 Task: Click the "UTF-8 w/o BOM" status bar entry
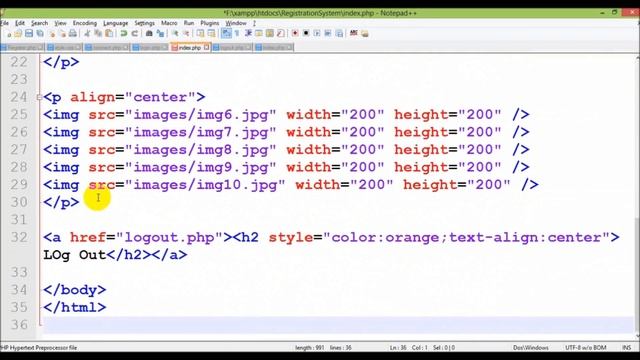point(586,348)
